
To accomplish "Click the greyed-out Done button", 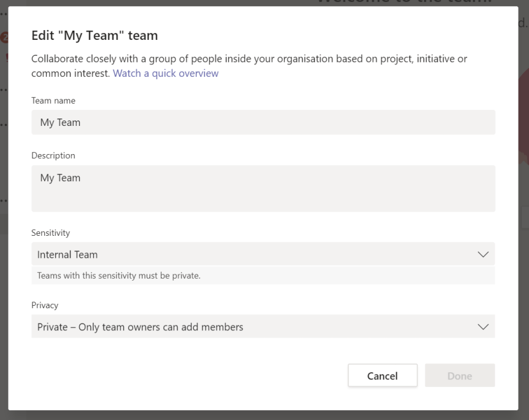I will (x=460, y=376).
